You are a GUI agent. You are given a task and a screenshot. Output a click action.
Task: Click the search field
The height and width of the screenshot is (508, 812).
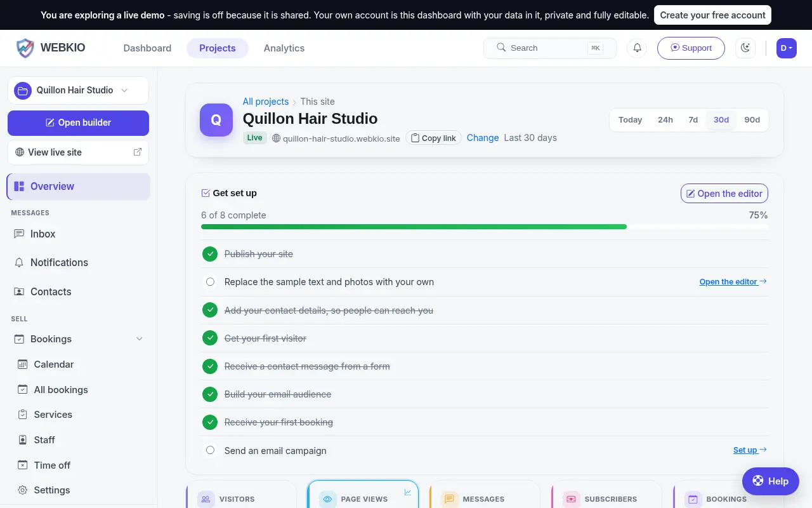coord(550,48)
